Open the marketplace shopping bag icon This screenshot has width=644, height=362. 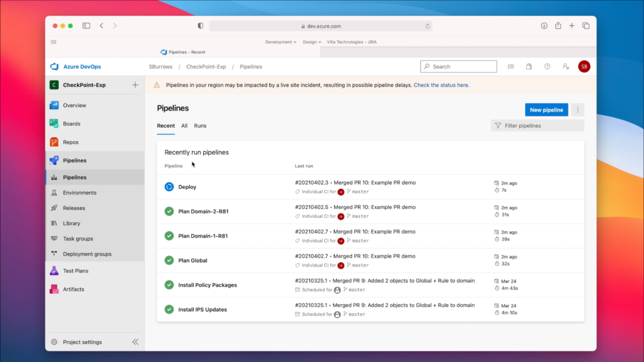point(529,67)
